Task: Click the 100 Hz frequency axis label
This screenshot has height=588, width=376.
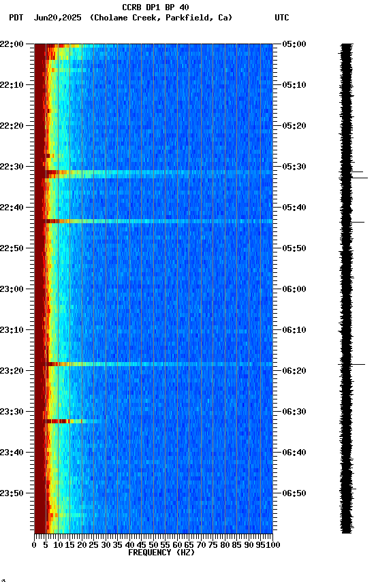Action: point(273,545)
